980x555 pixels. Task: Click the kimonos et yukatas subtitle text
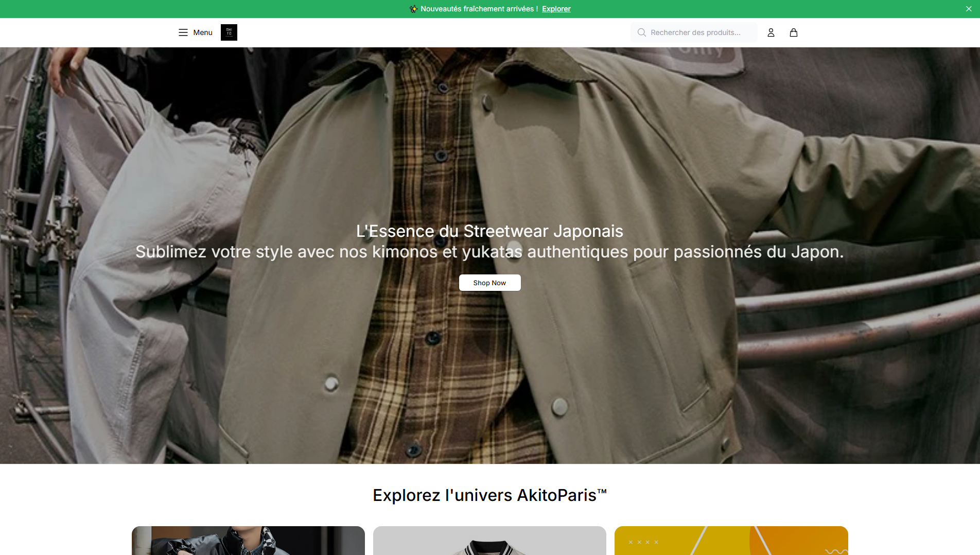(489, 252)
